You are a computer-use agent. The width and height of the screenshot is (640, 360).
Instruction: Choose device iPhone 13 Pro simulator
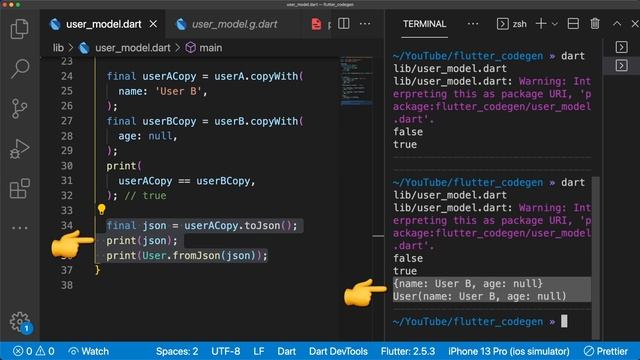509,351
